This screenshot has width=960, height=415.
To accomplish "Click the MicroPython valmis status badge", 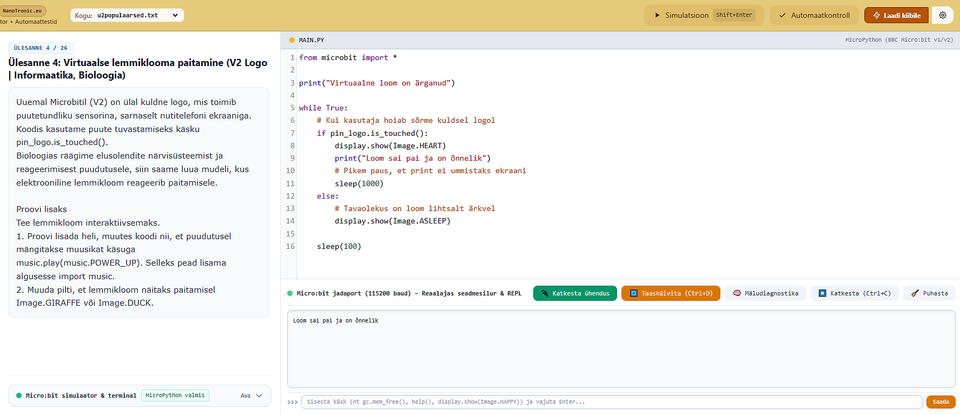I will click(x=175, y=395).
